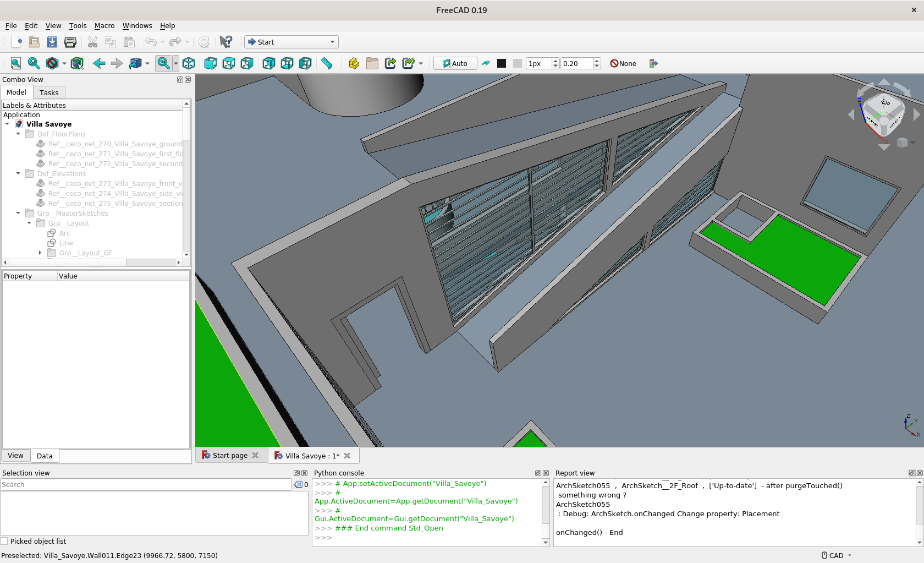Toggle Draft construction mode
This screenshot has height=563, width=924.
[486, 63]
